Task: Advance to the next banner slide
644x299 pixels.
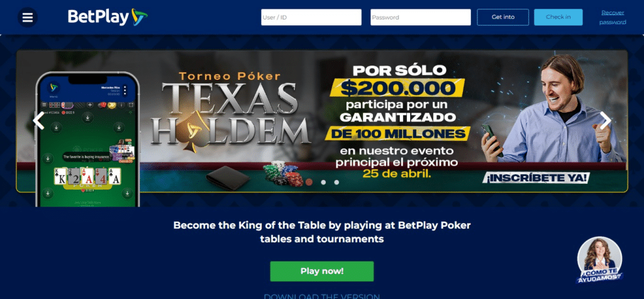Action: click(x=606, y=121)
